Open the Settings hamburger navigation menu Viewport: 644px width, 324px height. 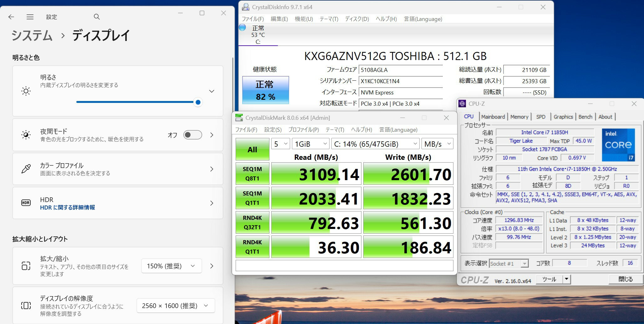[x=30, y=17]
